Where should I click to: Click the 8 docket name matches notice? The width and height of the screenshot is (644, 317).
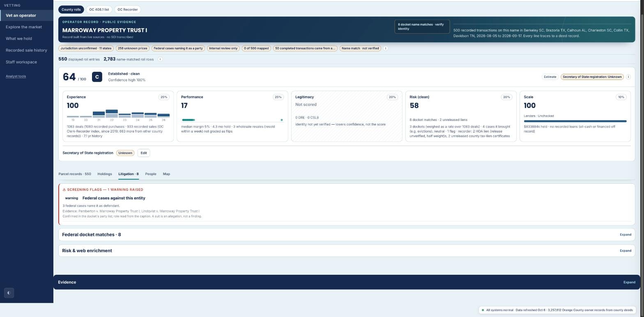tap(422, 27)
